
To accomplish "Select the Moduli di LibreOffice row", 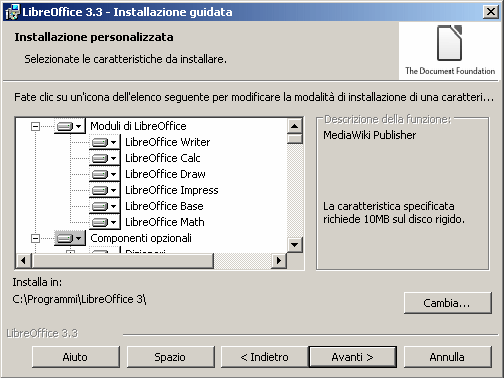I will tap(138, 126).
